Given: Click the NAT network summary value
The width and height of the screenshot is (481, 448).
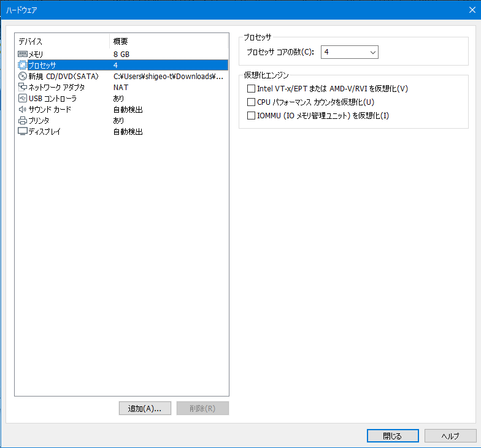Looking at the screenshot, I should (121, 87).
